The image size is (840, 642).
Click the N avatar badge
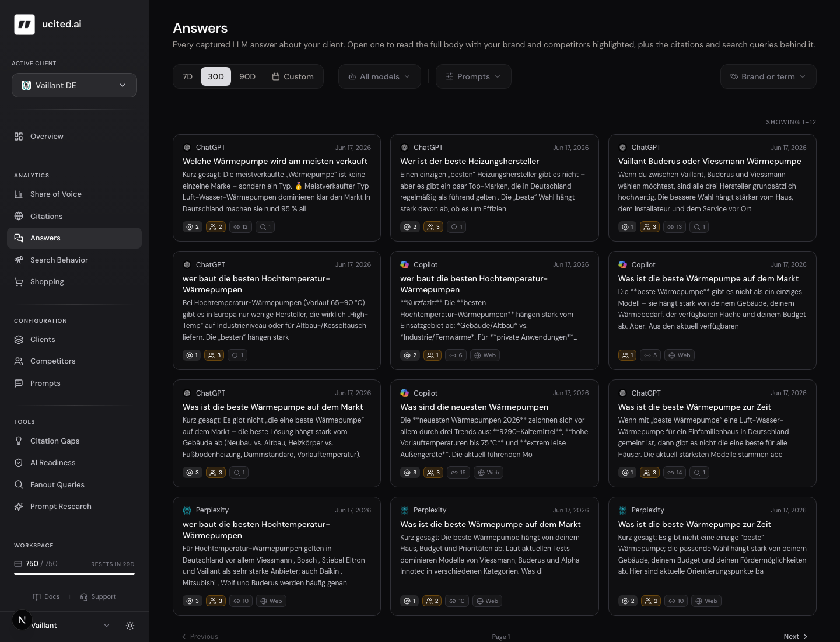pyautogui.click(x=22, y=620)
